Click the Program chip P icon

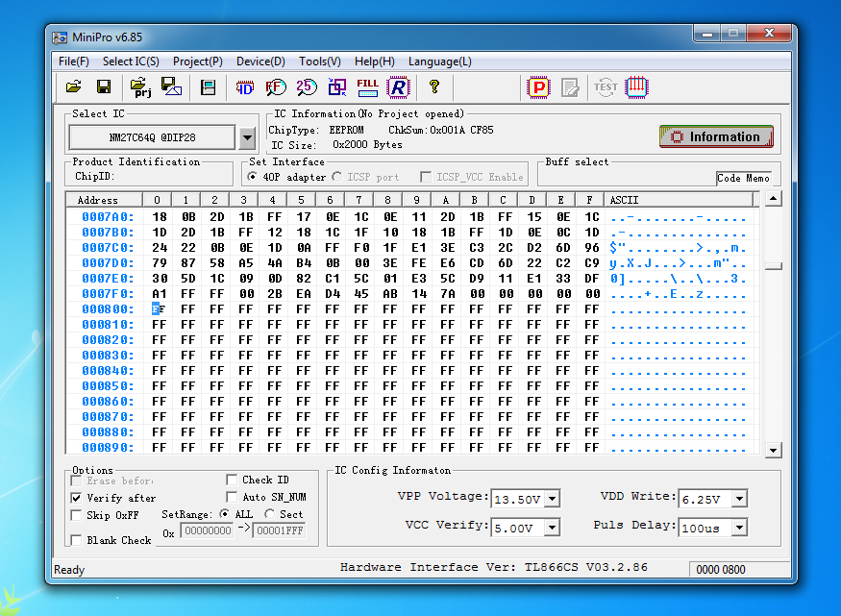pyautogui.click(x=538, y=87)
